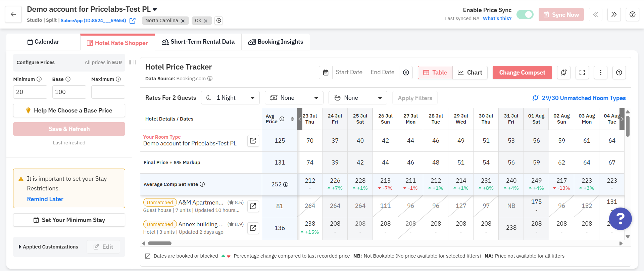
Task: Open the three-dot more options menu
Action: 601,73
